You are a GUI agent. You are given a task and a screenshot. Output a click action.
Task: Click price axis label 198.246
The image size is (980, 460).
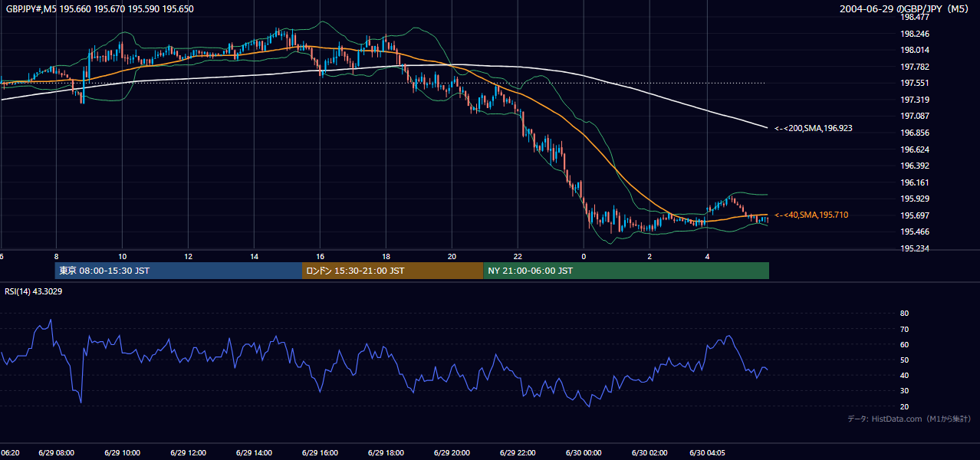(915, 34)
